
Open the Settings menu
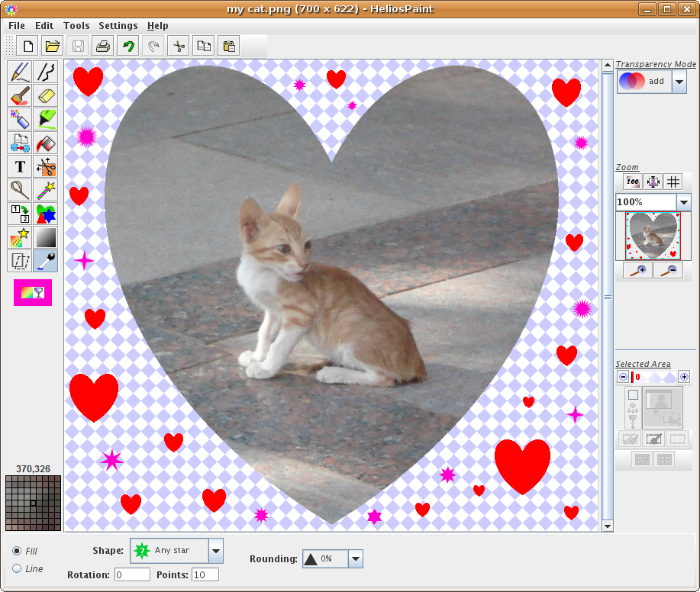click(x=118, y=25)
